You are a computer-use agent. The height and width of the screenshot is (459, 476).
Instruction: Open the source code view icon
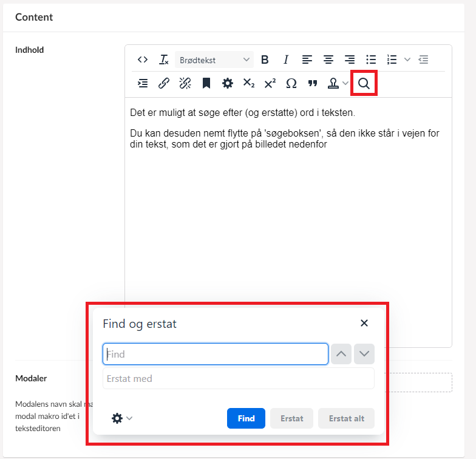point(143,59)
